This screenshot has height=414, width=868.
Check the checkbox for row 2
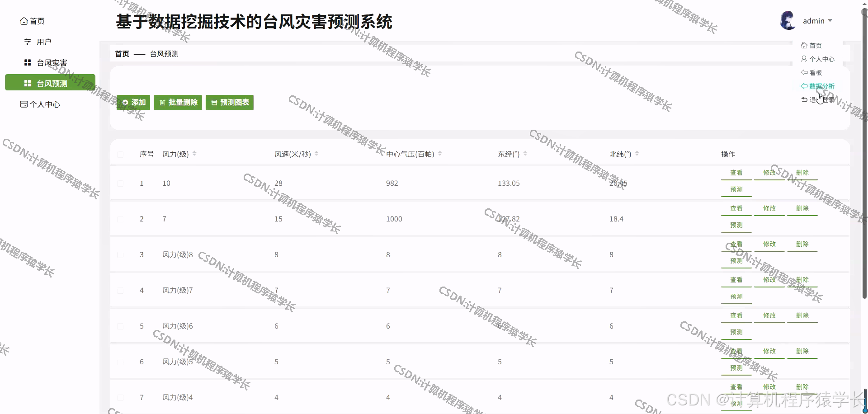(x=120, y=219)
